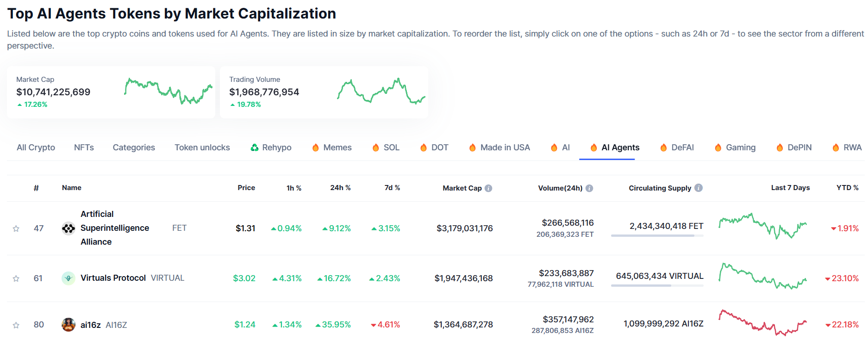Image resolution: width=868 pixels, height=339 pixels.
Task: Open the NFTs tab
Action: (x=84, y=148)
